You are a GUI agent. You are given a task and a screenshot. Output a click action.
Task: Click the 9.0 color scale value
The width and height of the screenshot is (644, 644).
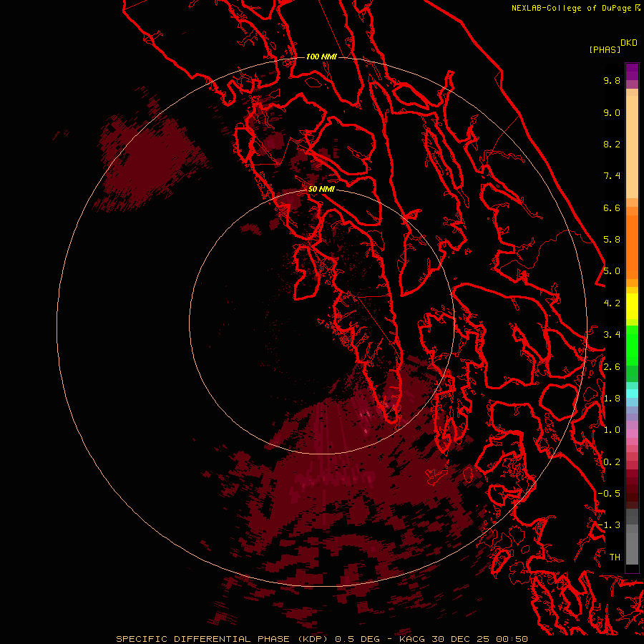pyautogui.click(x=612, y=112)
